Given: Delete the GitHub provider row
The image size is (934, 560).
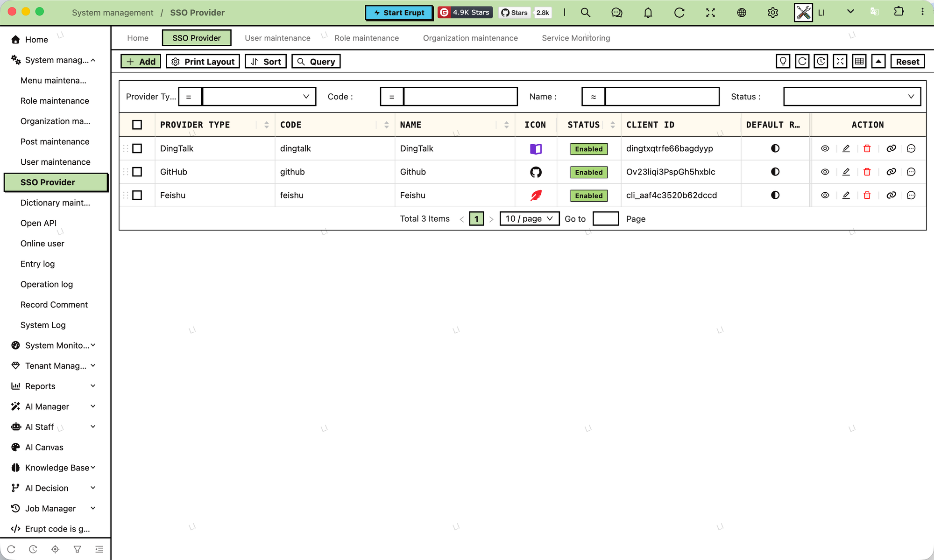Looking at the screenshot, I should tap(867, 172).
